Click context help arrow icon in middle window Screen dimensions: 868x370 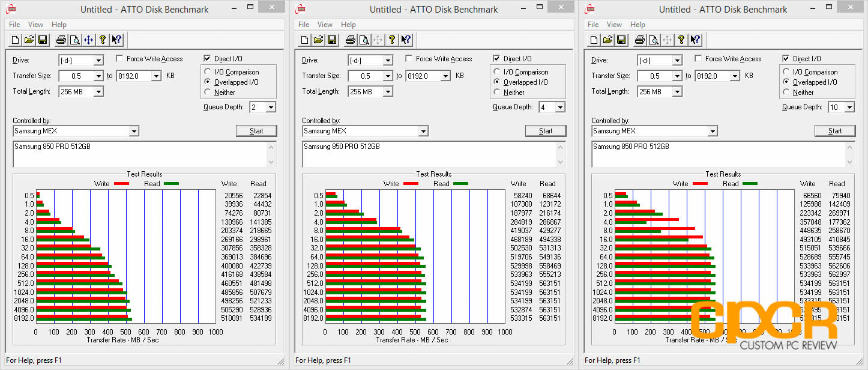[406, 40]
